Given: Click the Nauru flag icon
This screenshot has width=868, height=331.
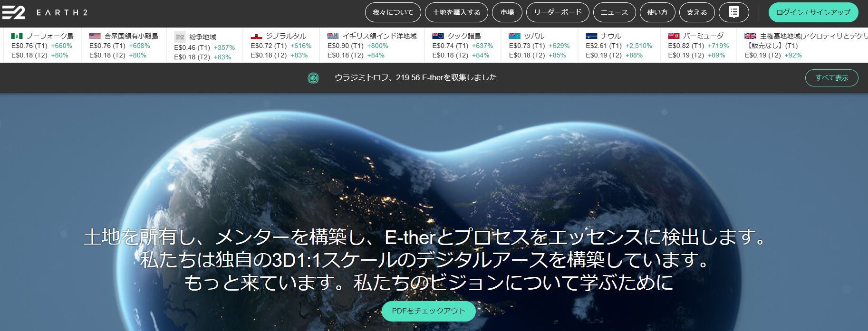Looking at the screenshot, I should [591, 36].
